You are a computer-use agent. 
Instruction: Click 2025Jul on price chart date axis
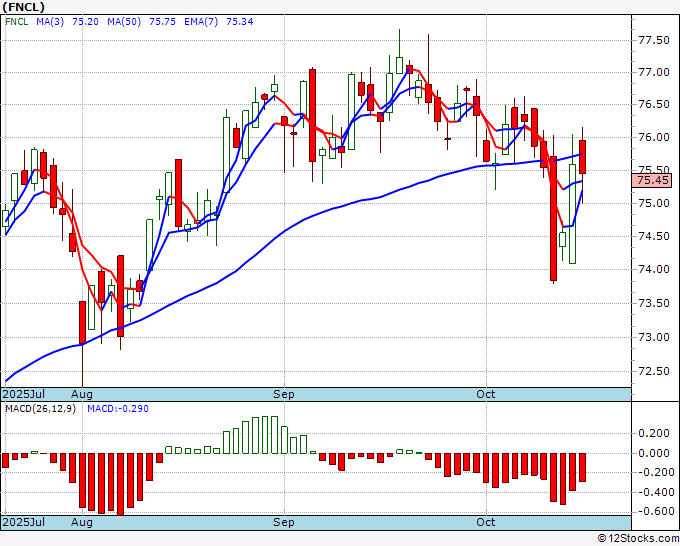tap(23, 394)
